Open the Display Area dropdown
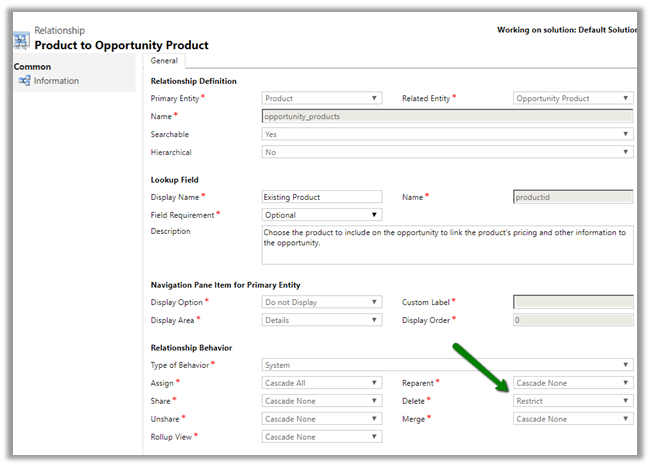Image resolution: width=650 pixels, height=467 pixels. tap(321, 320)
